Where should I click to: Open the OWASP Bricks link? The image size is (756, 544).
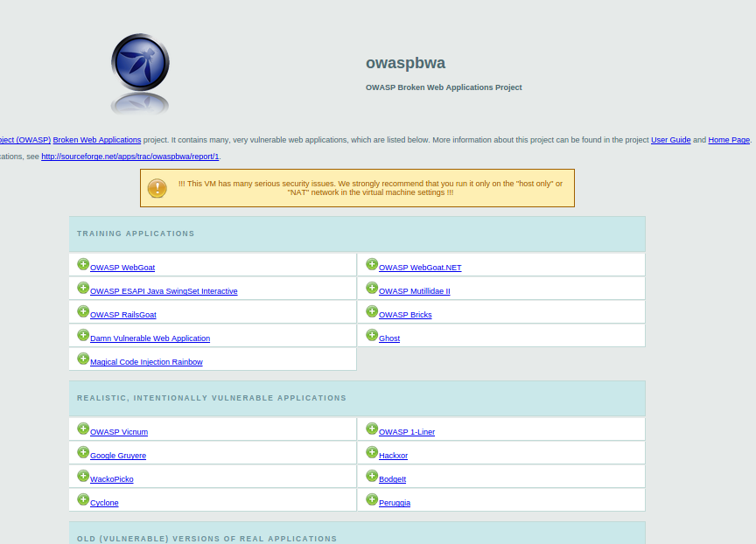click(405, 315)
